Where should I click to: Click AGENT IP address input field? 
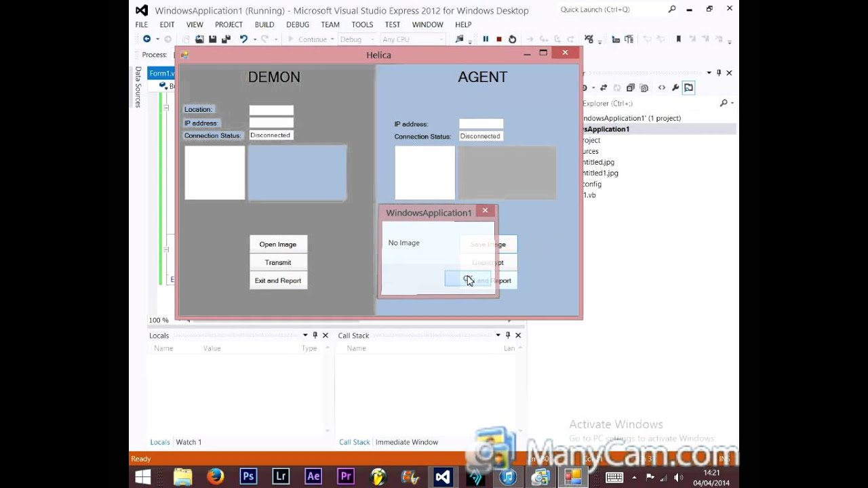tap(481, 124)
